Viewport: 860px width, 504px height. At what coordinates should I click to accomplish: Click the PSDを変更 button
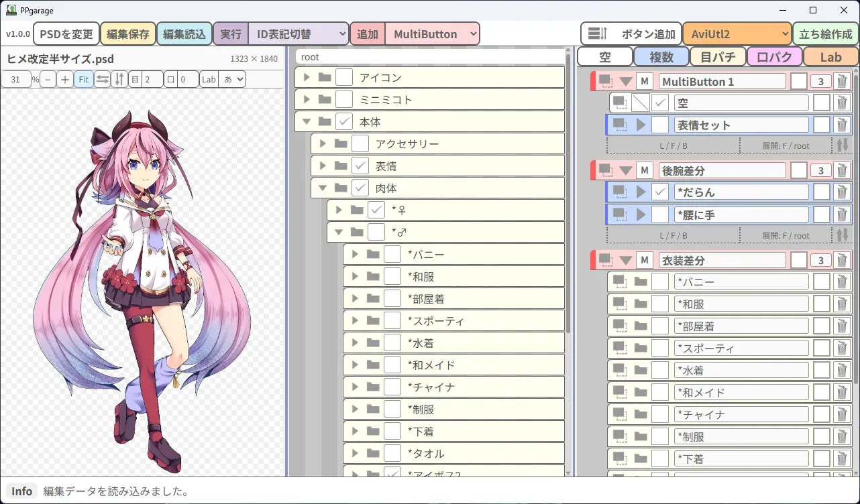click(x=66, y=34)
